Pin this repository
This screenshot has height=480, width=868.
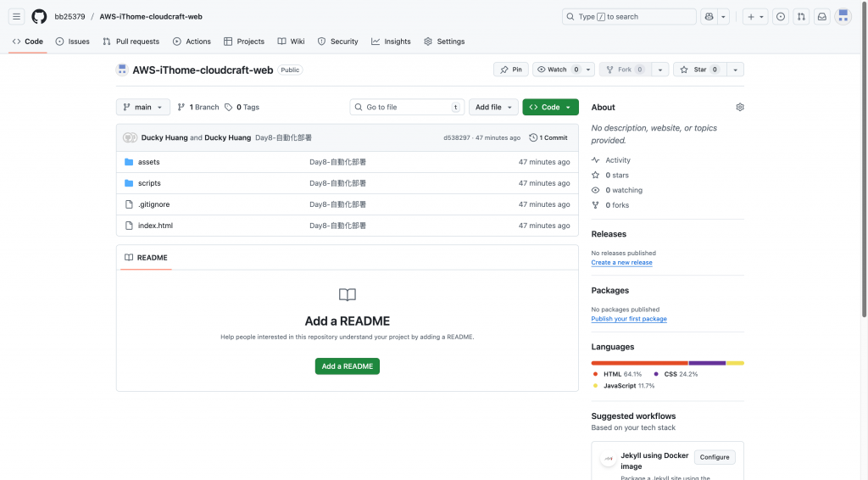click(511, 70)
